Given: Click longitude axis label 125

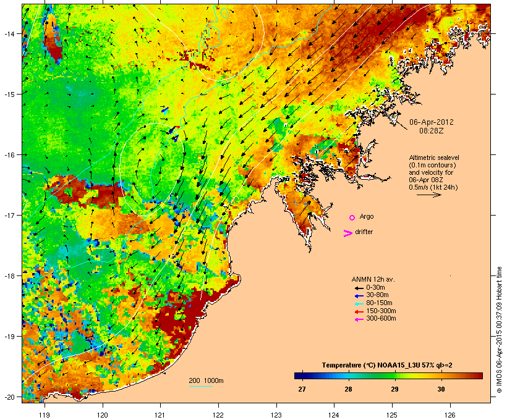Looking at the screenshot, I should 392,415.
